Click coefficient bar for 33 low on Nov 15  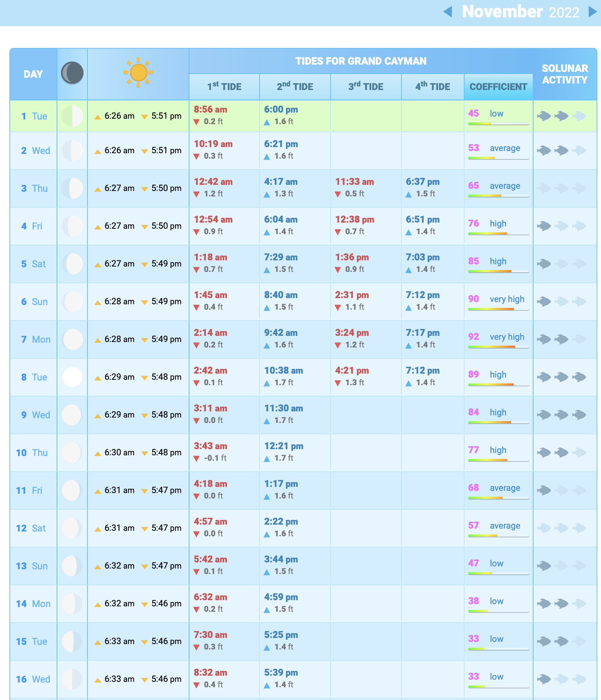pos(498,649)
